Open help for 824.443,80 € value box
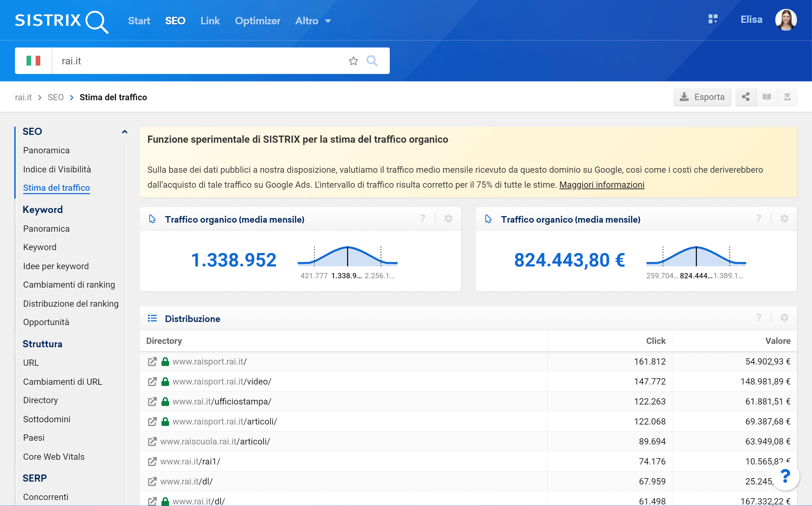The width and height of the screenshot is (812, 506). (759, 219)
